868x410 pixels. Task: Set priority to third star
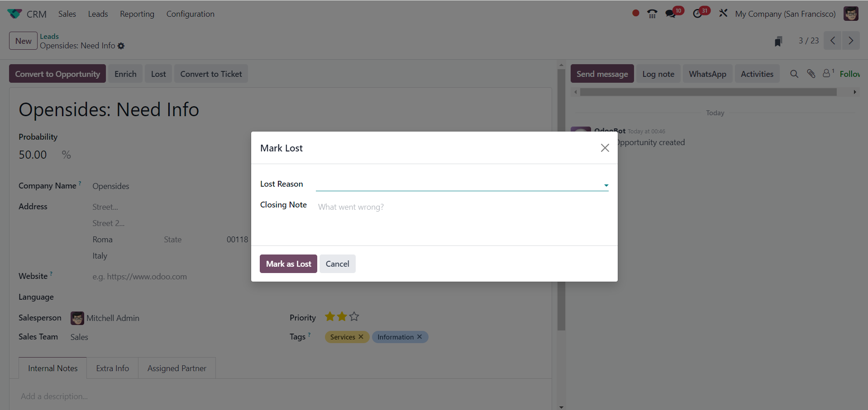click(354, 317)
